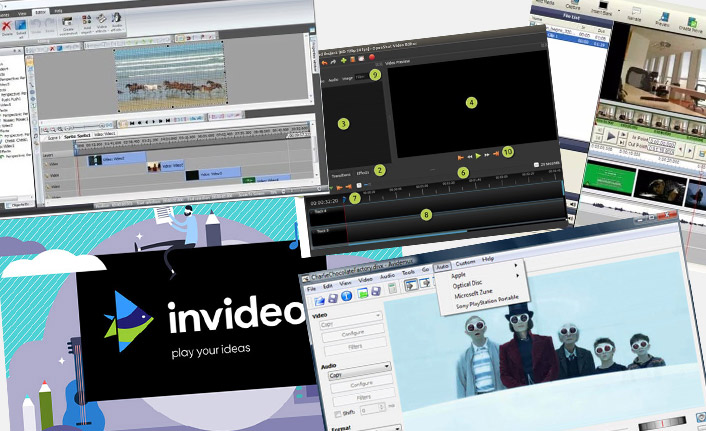Image resolution: width=706 pixels, height=431 pixels.
Task: Click the blue Information icon in Avidemux
Action: (346, 295)
